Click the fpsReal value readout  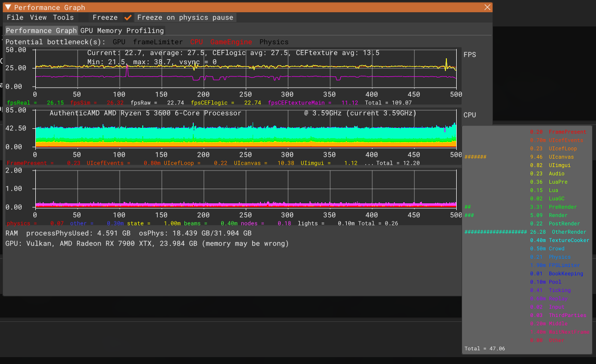point(35,103)
